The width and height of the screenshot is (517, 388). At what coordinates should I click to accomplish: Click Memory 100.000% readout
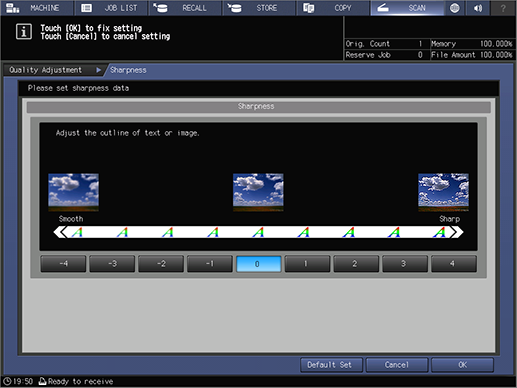472,44
